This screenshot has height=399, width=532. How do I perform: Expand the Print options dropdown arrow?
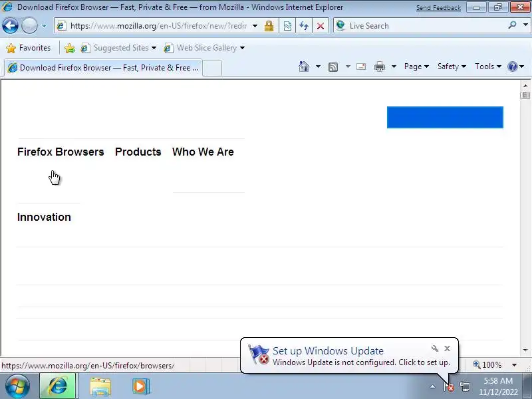tap(394, 66)
